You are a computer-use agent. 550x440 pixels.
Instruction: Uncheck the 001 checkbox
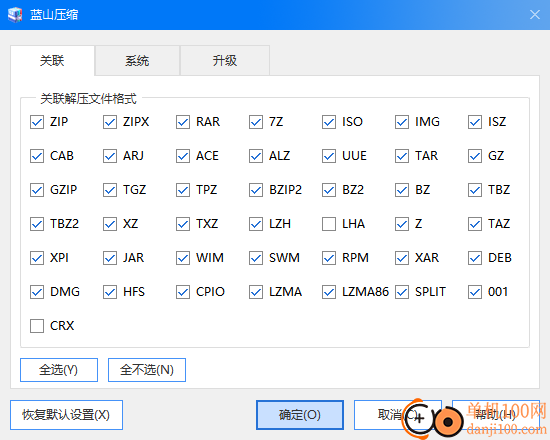point(475,292)
